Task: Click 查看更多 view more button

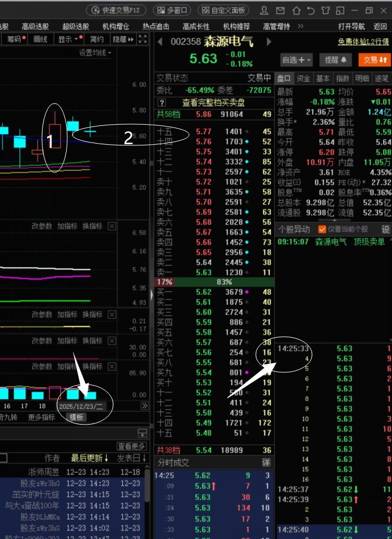Action: pyautogui.click(x=132, y=446)
